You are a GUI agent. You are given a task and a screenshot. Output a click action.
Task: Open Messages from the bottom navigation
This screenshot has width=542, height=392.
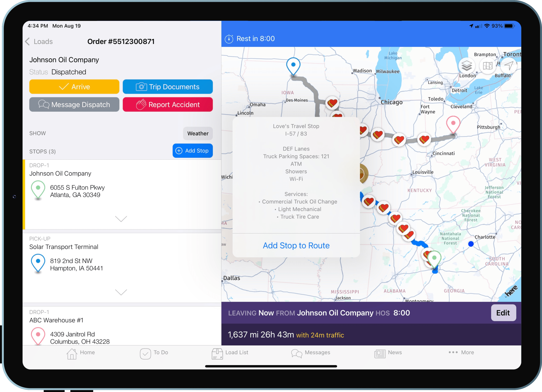point(311,353)
